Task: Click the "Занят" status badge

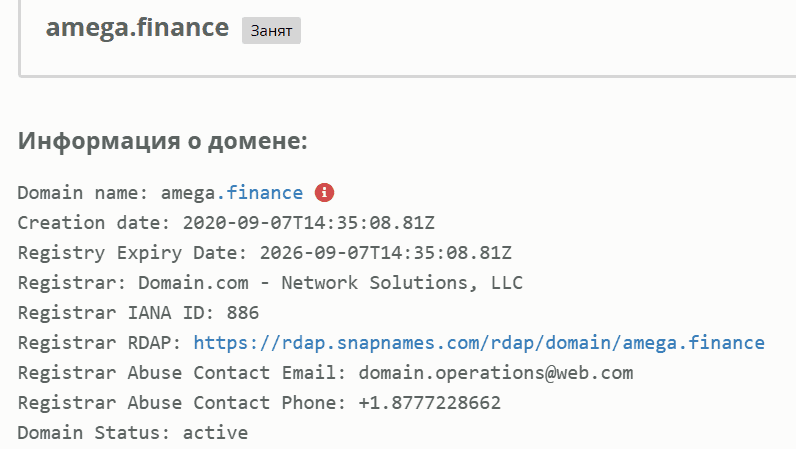Action: click(x=271, y=30)
